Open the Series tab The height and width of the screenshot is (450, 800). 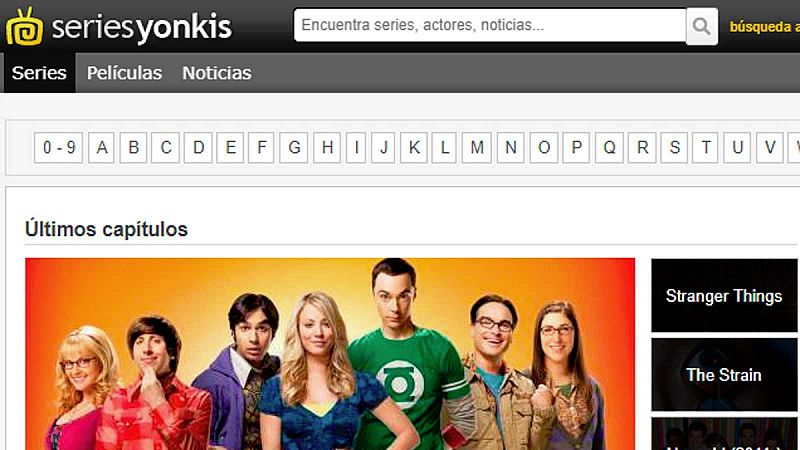[39, 73]
